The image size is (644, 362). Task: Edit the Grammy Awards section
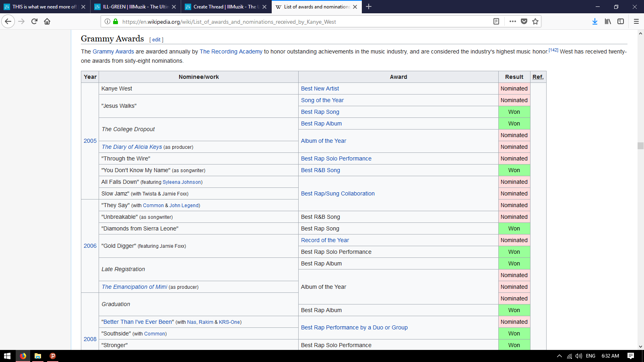pos(157,40)
